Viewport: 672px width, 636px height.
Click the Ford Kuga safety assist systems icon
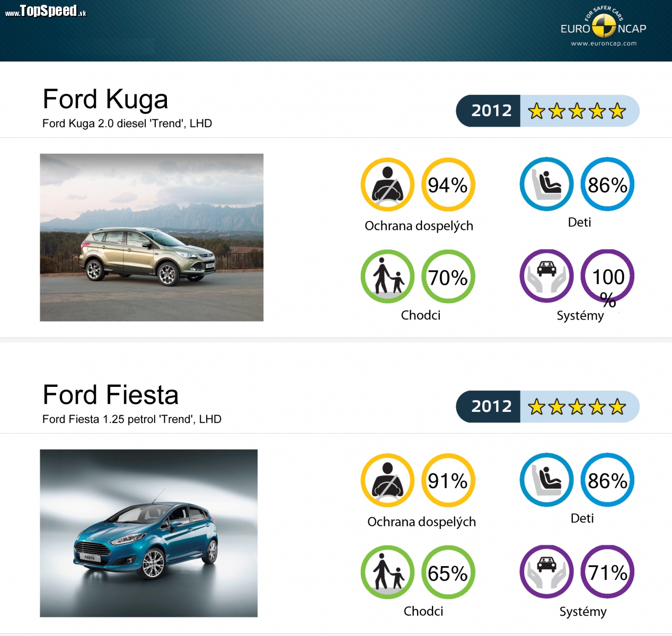coord(546,276)
